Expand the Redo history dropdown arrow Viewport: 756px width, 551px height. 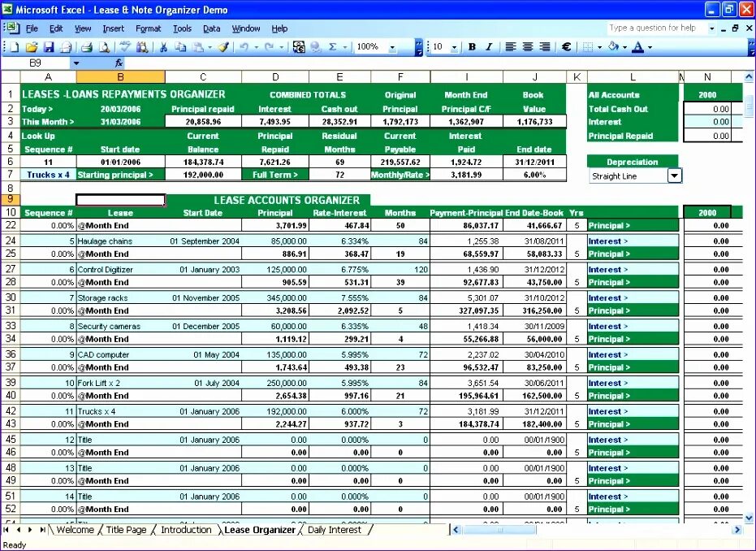click(x=282, y=47)
